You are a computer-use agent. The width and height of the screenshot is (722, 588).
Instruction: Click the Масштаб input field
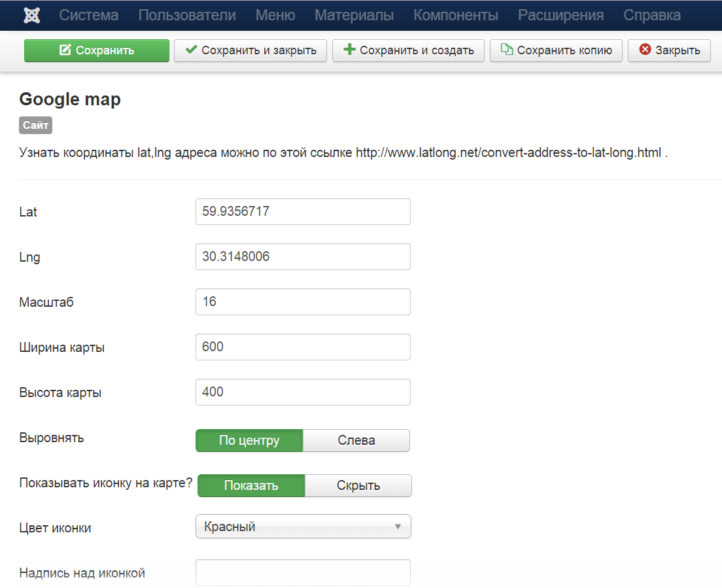pos(303,302)
